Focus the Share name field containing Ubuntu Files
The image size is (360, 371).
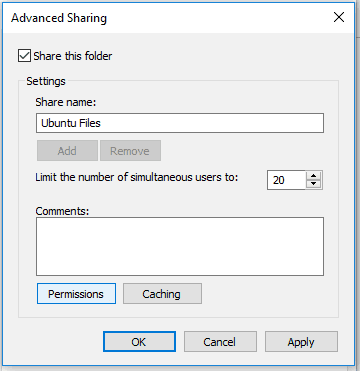coord(180,123)
